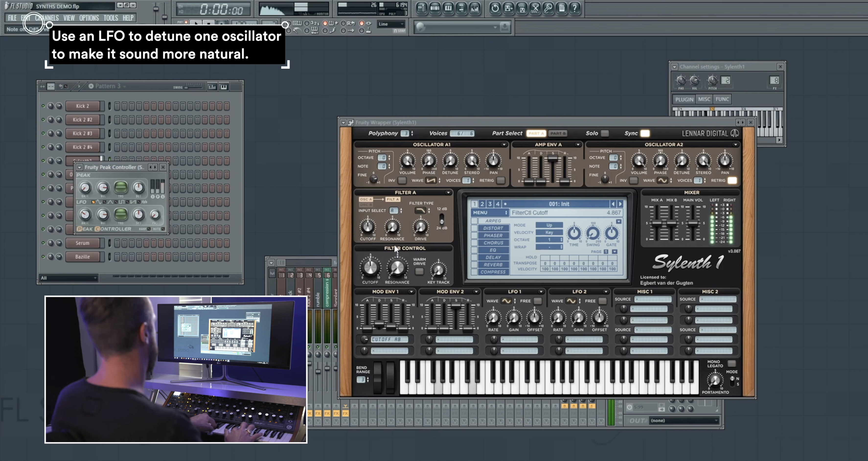Switch to the MISC tab in Channel settings
This screenshot has height=461, width=868.
[x=704, y=99]
